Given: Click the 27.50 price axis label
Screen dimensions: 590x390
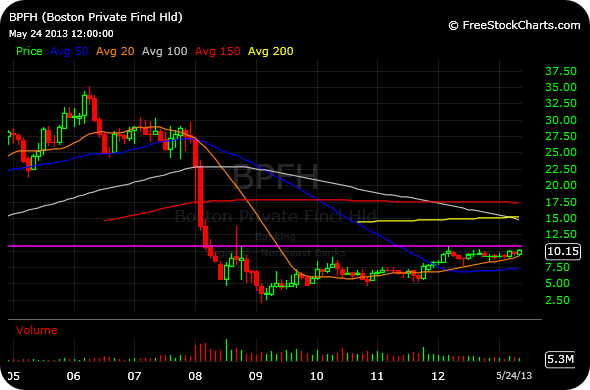Looking at the screenshot, I should [561, 136].
